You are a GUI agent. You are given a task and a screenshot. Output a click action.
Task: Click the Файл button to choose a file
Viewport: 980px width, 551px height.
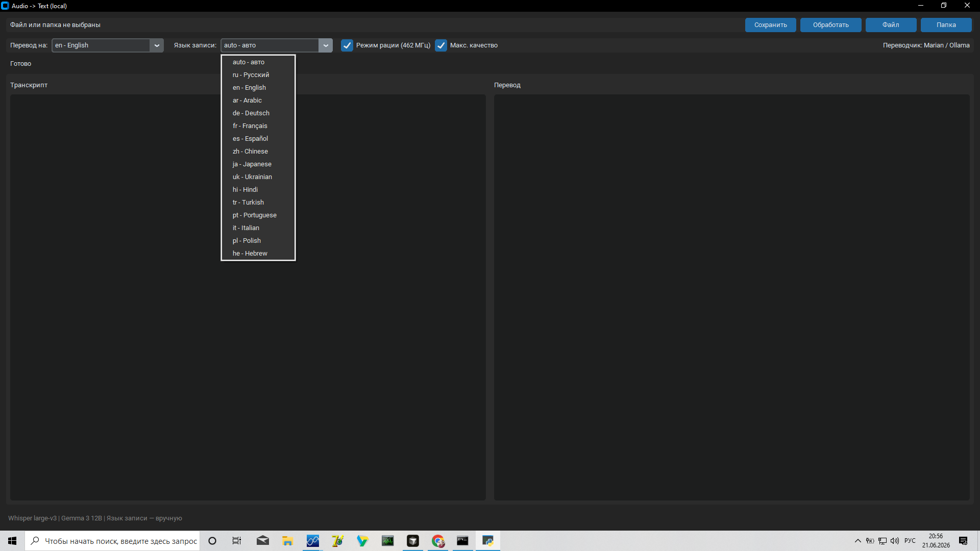[x=891, y=25]
